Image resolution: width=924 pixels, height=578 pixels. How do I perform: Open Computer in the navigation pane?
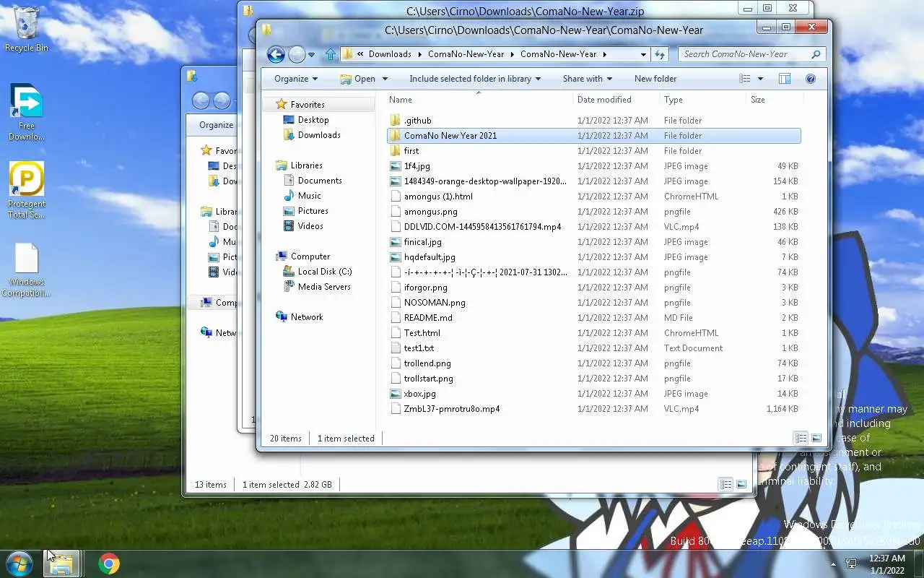pyautogui.click(x=310, y=256)
